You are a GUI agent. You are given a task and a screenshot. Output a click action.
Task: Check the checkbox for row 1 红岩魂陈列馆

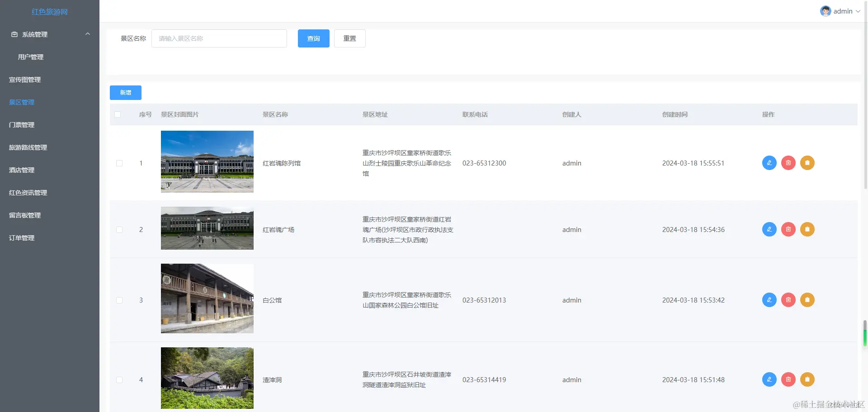coord(119,163)
